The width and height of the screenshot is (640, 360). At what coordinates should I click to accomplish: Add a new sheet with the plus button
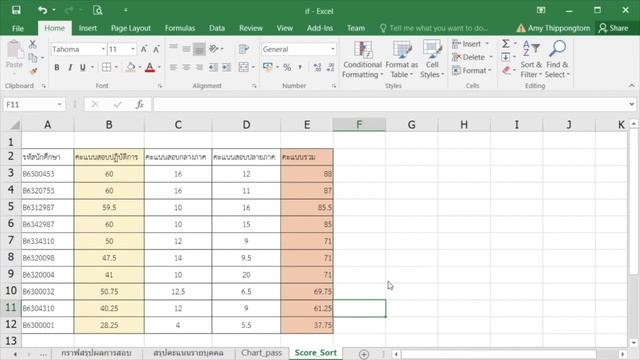click(x=364, y=354)
